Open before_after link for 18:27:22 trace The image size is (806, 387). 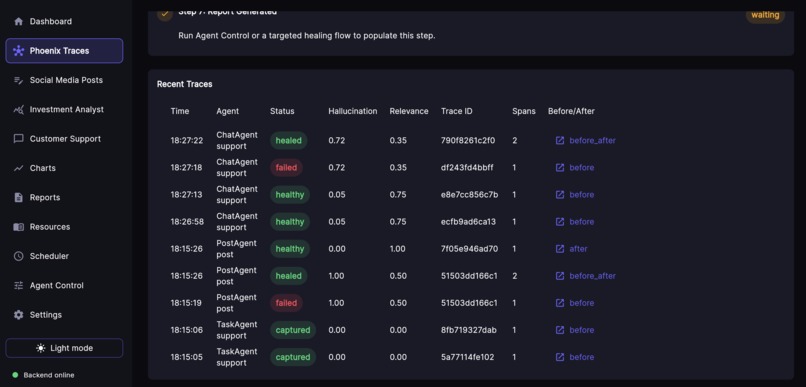tap(592, 140)
